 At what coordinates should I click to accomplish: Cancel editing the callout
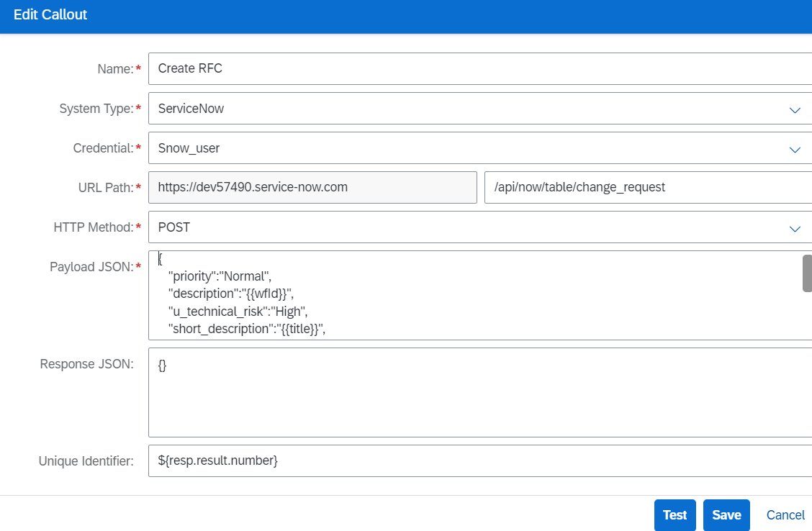click(785, 515)
